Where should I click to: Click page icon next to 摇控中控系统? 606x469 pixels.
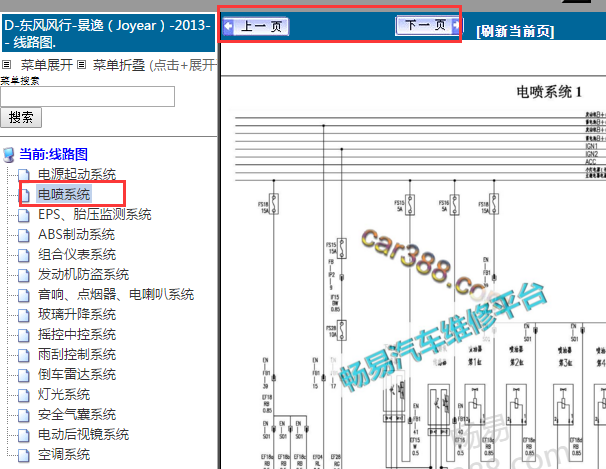tap(24, 335)
